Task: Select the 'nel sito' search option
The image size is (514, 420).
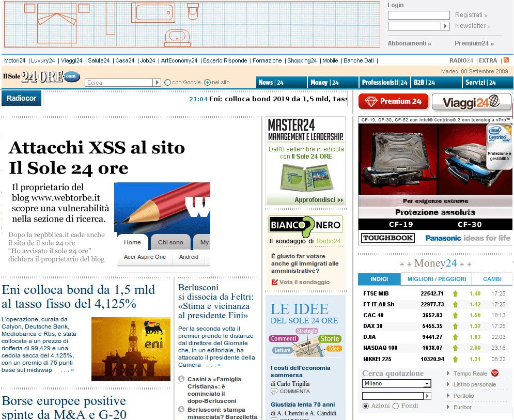Action: [207, 83]
